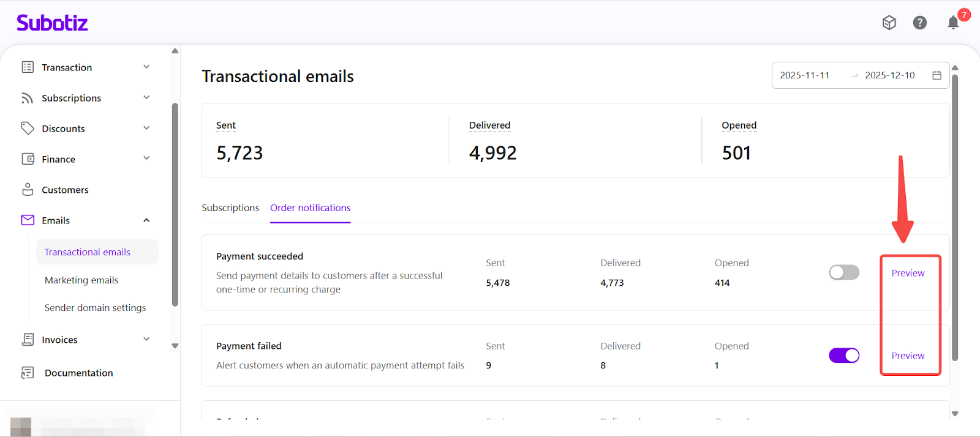
Task: Click the Subotiz logo
Action: tap(52, 23)
